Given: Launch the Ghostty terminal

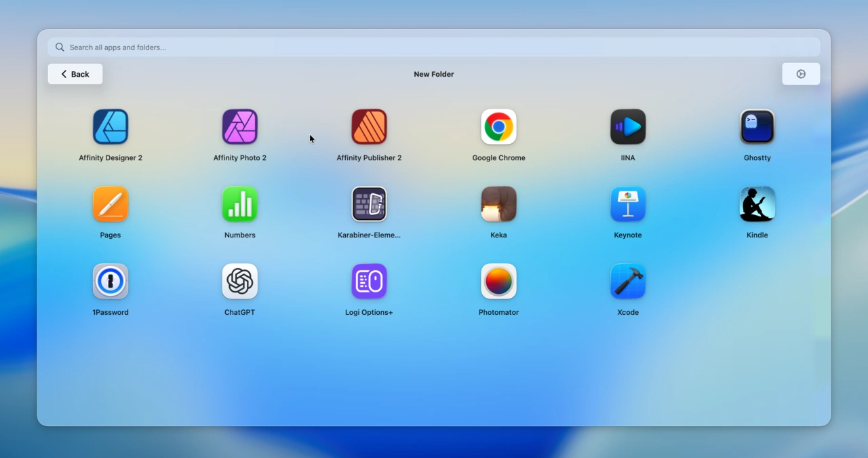Looking at the screenshot, I should click(x=757, y=127).
